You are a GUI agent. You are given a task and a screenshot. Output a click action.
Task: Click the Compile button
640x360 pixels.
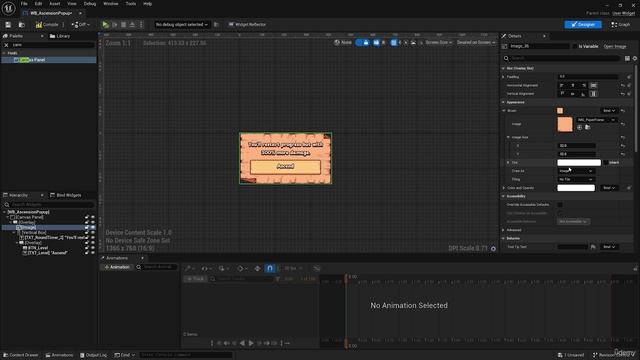click(47, 25)
